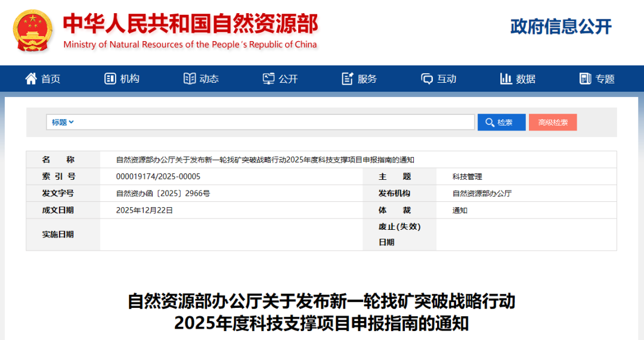Click the index number 000019174/2025-00005
Image resolution: width=644 pixels, height=340 pixels.
pyautogui.click(x=158, y=177)
